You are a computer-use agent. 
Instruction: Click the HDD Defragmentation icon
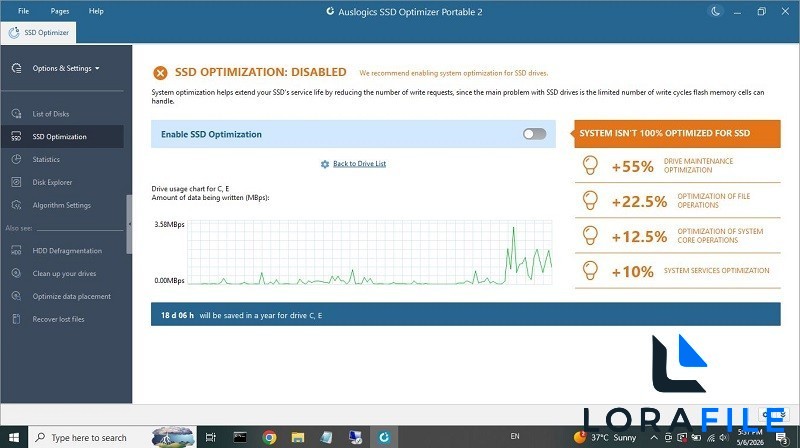pyautogui.click(x=16, y=251)
